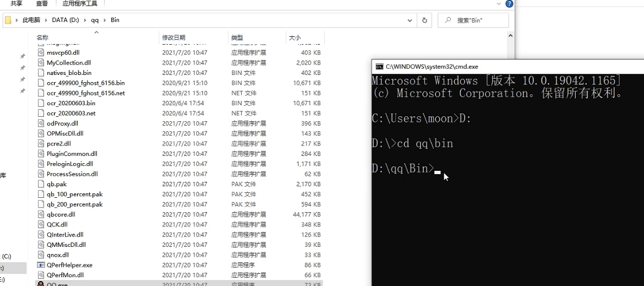Image resolution: width=644 pixels, height=286 pixels.
Task: Select the ProcessSession.dll file icon
Action: (40, 174)
